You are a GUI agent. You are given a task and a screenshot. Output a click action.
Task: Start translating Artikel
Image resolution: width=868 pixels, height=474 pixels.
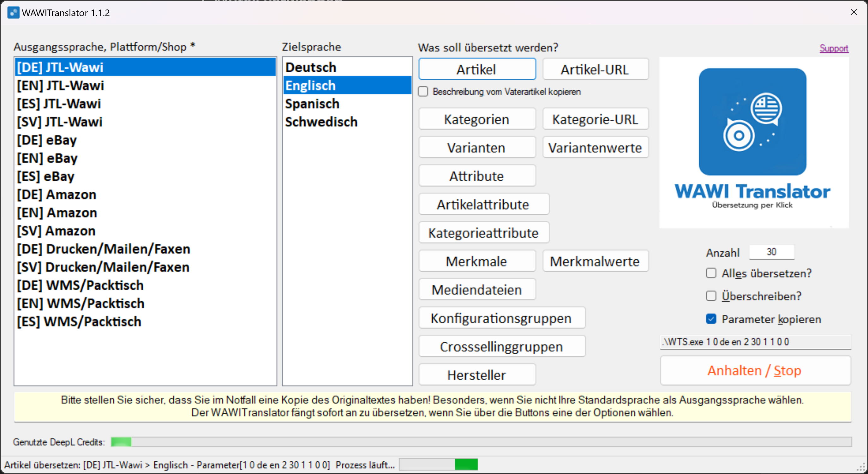click(477, 69)
